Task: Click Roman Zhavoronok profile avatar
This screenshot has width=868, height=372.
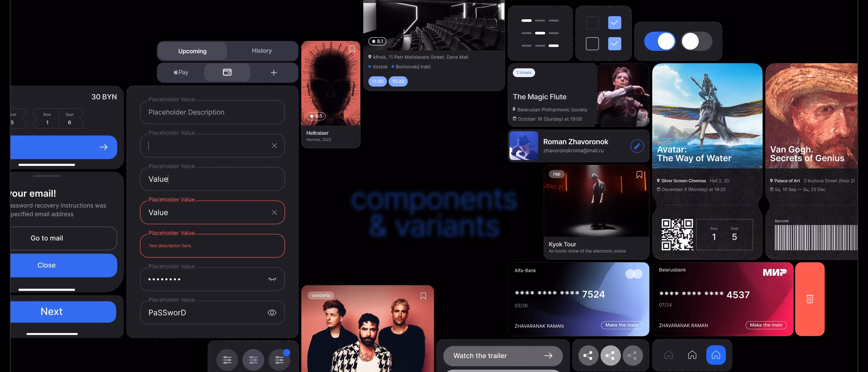Action: (524, 146)
